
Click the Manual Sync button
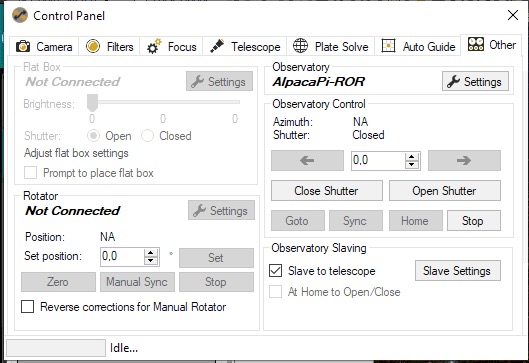[137, 282]
